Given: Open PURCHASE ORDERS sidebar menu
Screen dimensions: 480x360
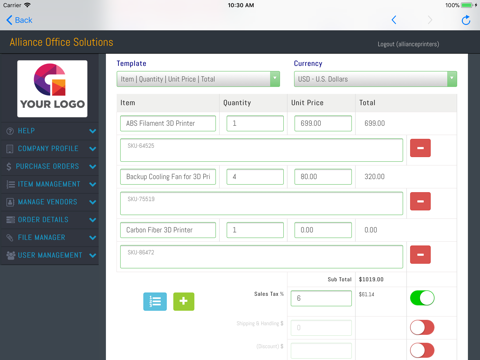Looking at the screenshot, I should [49, 166].
